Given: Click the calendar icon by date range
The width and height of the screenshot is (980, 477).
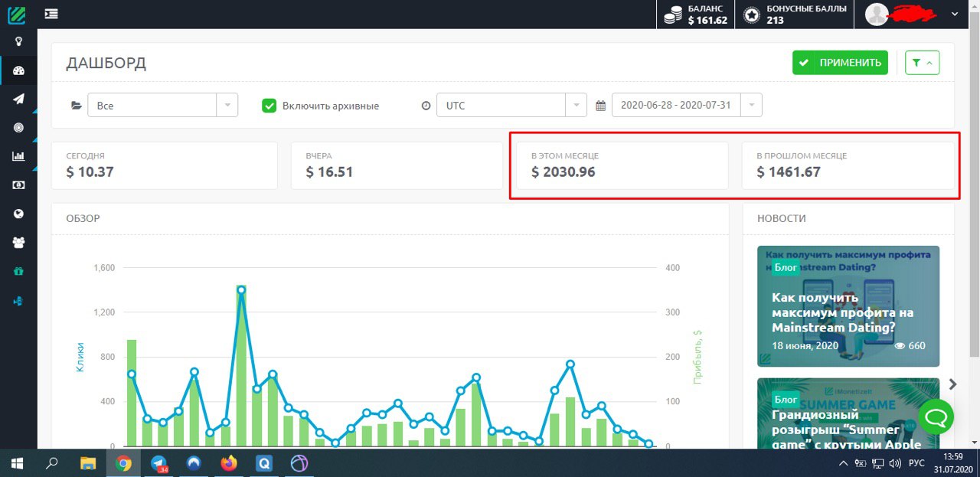Looking at the screenshot, I should coord(600,106).
